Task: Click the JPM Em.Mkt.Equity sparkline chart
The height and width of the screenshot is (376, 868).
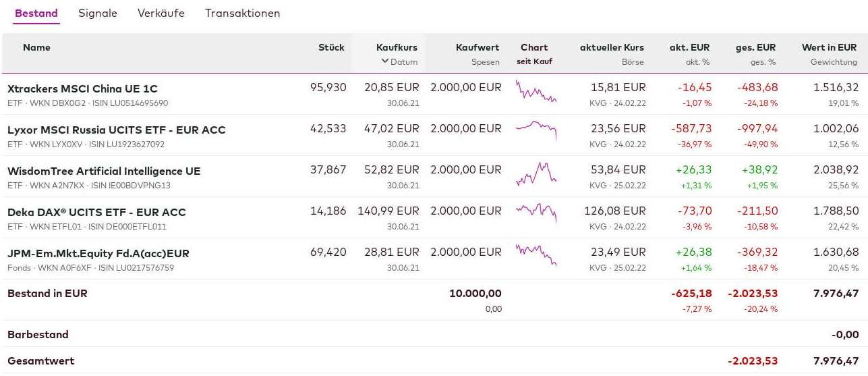Action: (x=536, y=254)
